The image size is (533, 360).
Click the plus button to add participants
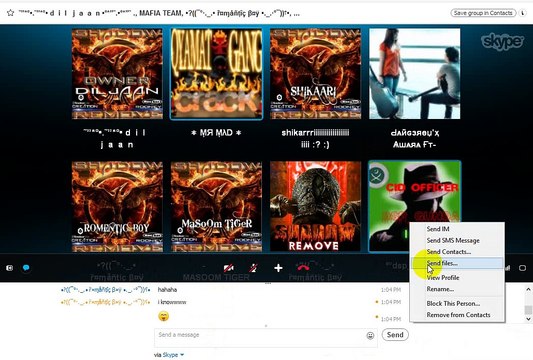278,268
